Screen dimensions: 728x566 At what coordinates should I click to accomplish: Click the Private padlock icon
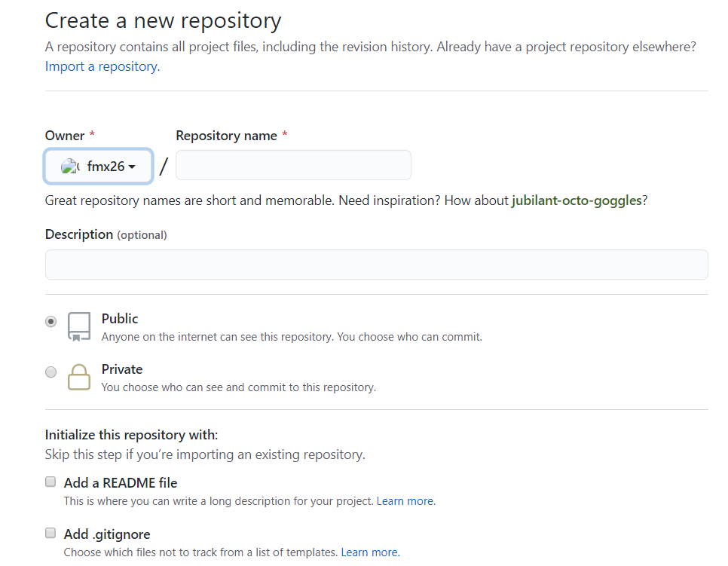click(79, 377)
